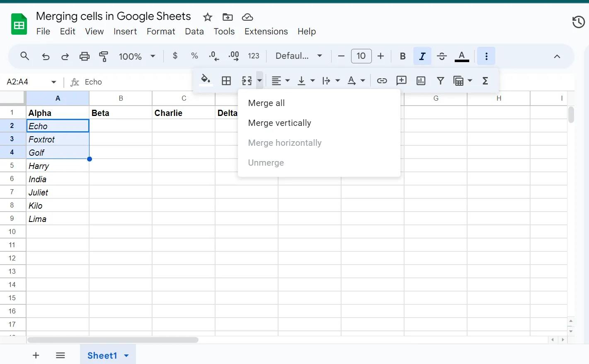
Task: Print the spreadsheet
Action: click(85, 56)
